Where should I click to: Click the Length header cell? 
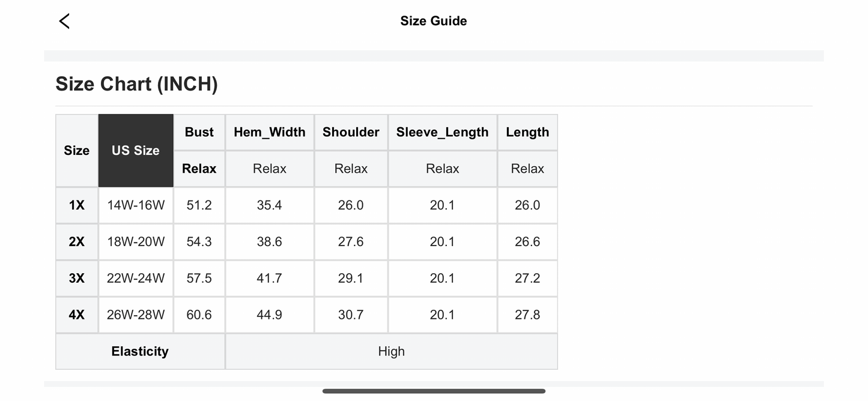(x=527, y=132)
